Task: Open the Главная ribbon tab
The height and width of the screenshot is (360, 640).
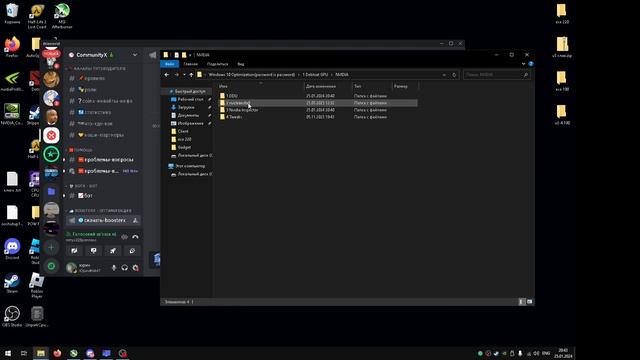Action: tap(190, 64)
